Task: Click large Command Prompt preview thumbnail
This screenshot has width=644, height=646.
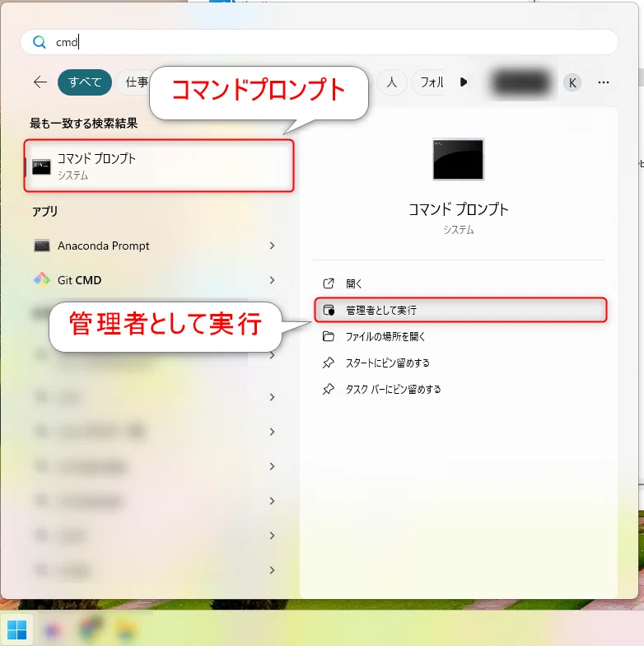Action: [x=458, y=160]
